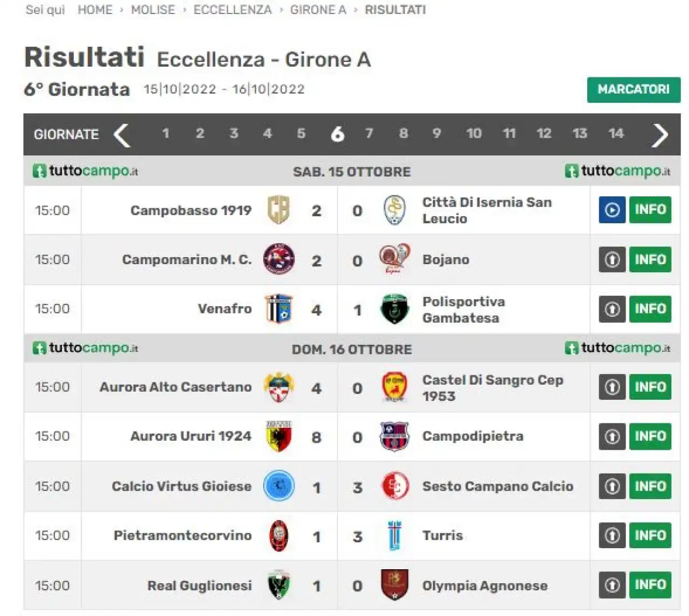Click the Olympia Agnonese team crest
This screenshot has height=616, width=689.
pyautogui.click(x=395, y=585)
